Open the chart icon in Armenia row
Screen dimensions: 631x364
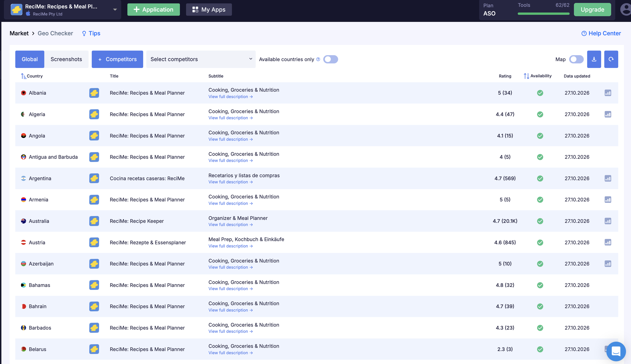click(608, 199)
